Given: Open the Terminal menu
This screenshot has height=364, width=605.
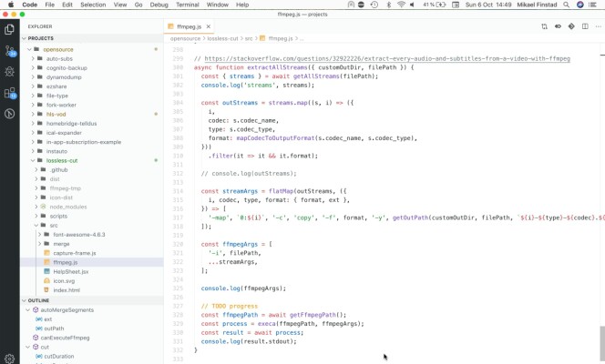Looking at the screenshot, I should (187, 5).
